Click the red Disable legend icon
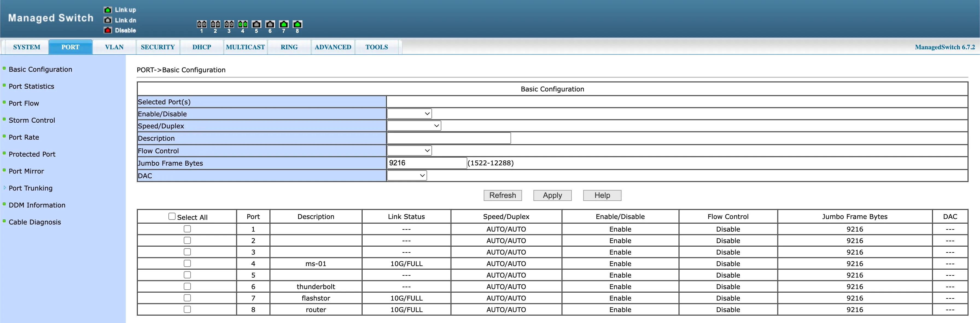 (x=108, y=30)
